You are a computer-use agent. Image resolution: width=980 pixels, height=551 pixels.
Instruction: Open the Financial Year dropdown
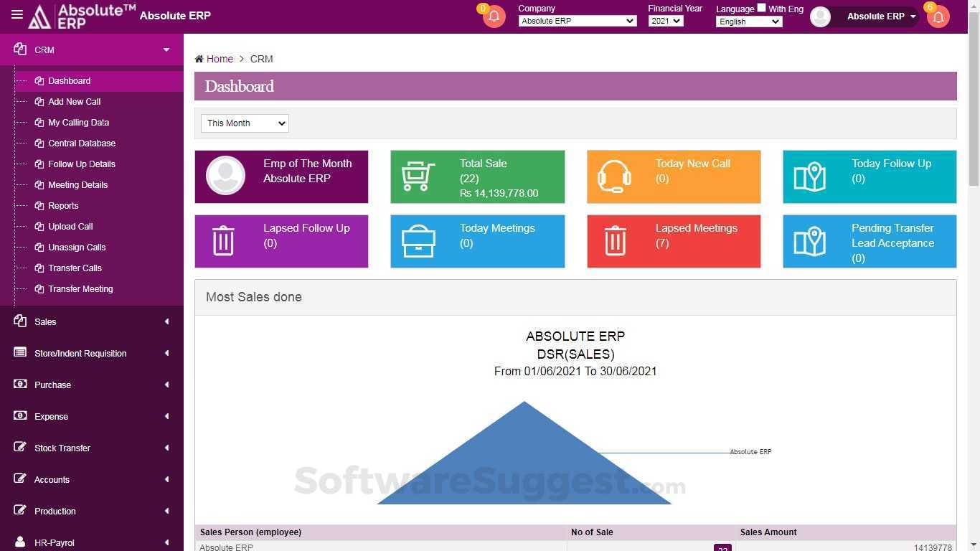tap(666, 21)
